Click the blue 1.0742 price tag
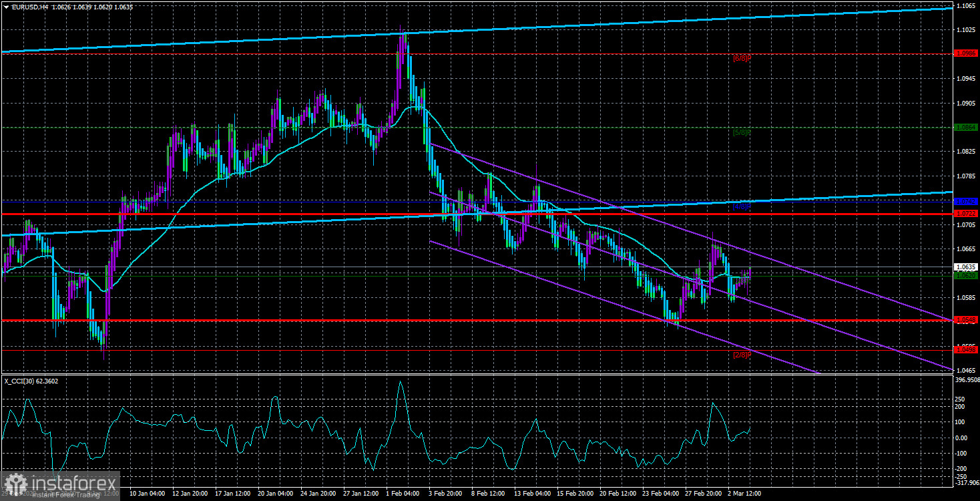980x501 pixels. click(966, 201)
